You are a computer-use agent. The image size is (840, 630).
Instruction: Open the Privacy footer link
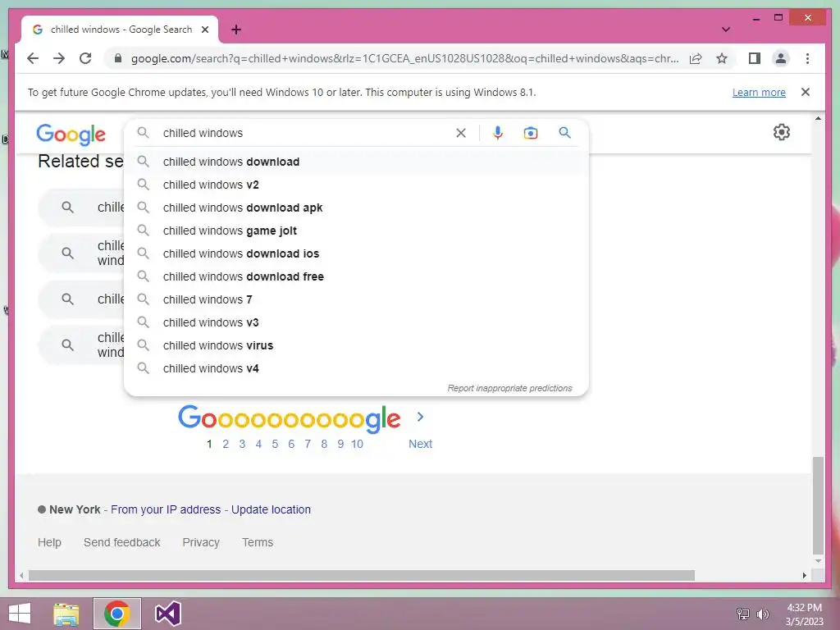point(201,543)
